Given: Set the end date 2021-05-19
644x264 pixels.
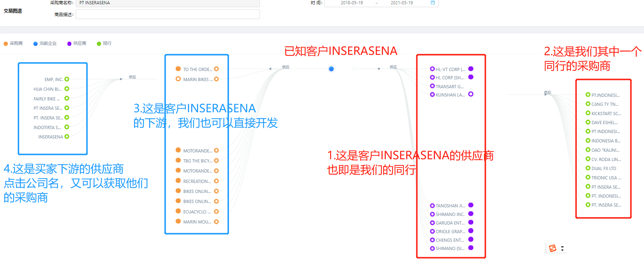Looking at the screenshot, I should pos(402,3).
